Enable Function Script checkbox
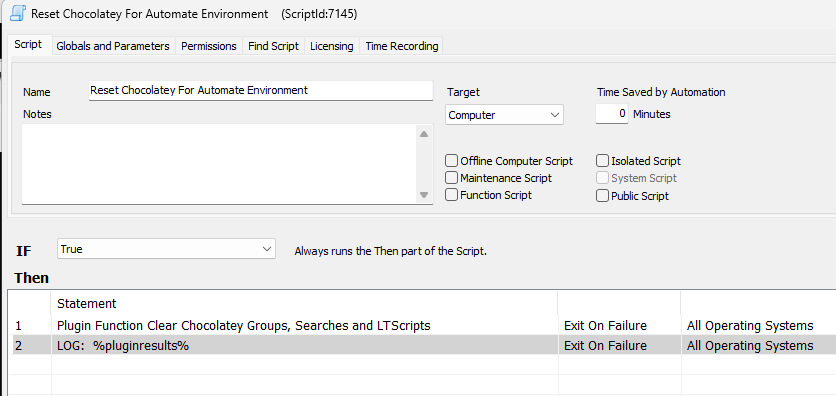The height and width of the screenshot is (396, 836). coord(452,195)
